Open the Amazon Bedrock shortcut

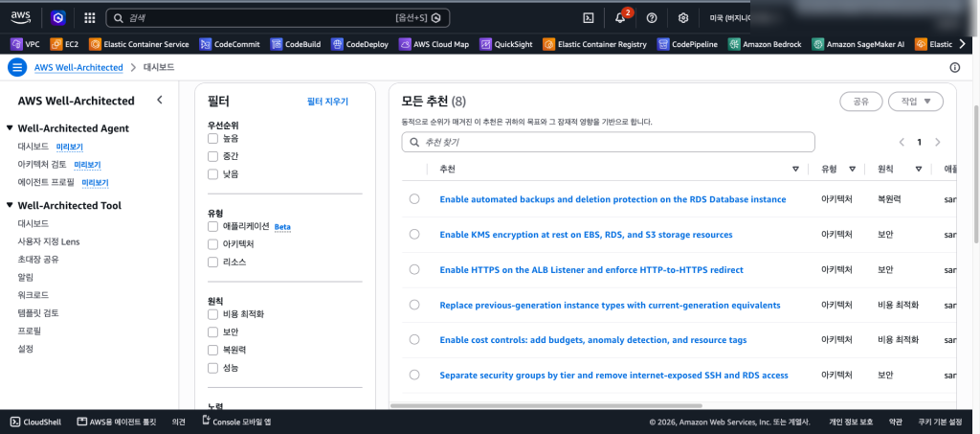(765, 44)
